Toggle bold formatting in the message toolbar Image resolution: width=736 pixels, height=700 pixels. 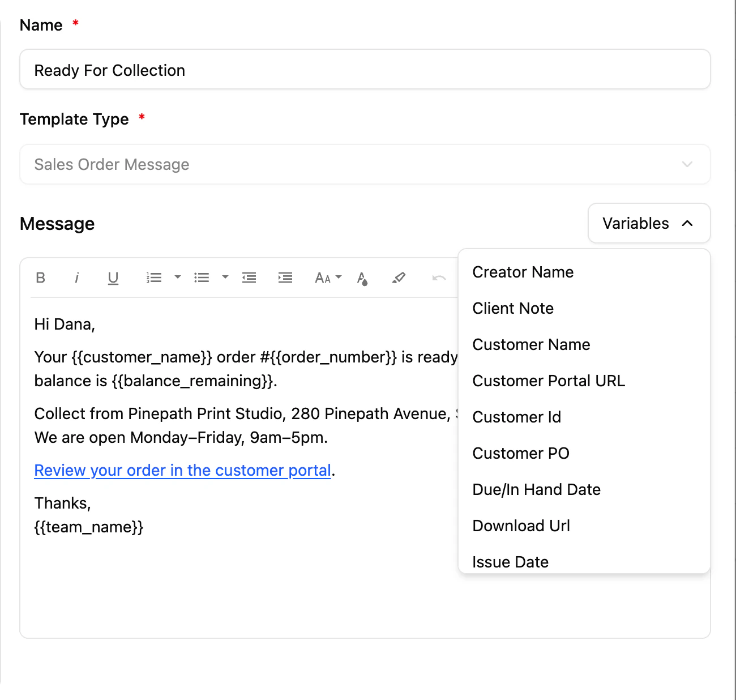point(40,278)
